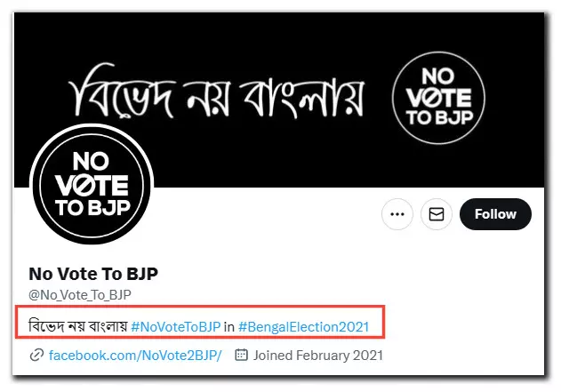The width and height of the screenshot is (561, 392).
Task: Click the Joined February 2021 text
Action: 318,356
